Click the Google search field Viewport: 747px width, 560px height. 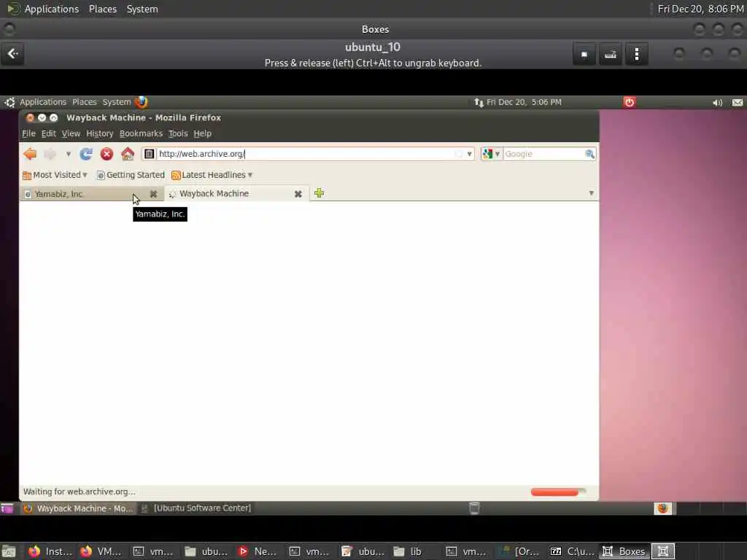(543, 154)
